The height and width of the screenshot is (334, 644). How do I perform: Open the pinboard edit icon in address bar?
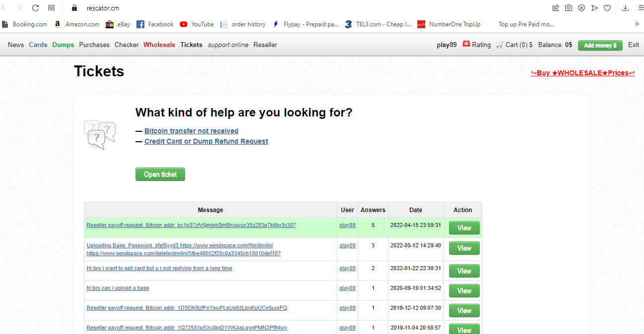[x=556, y=8]
